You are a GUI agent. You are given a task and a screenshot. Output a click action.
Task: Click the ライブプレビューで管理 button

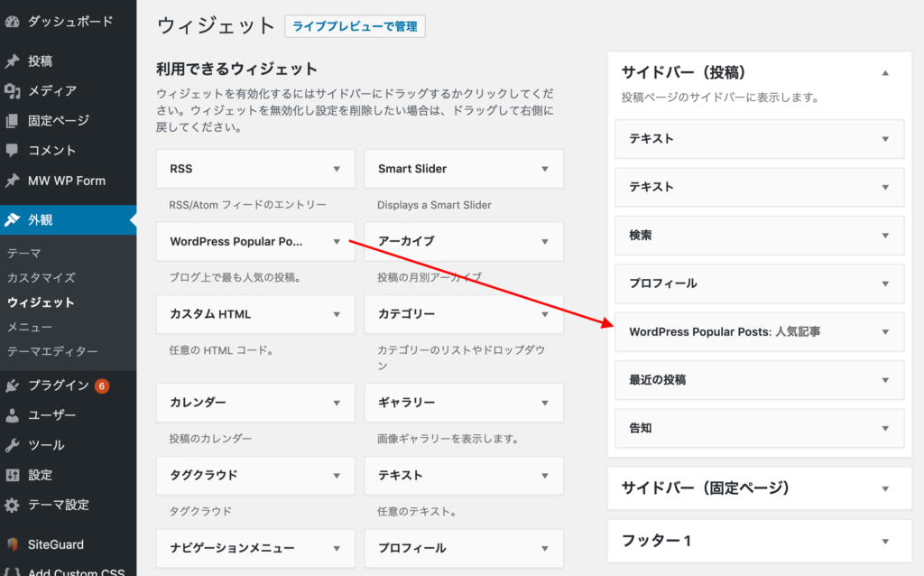[355, 26]
